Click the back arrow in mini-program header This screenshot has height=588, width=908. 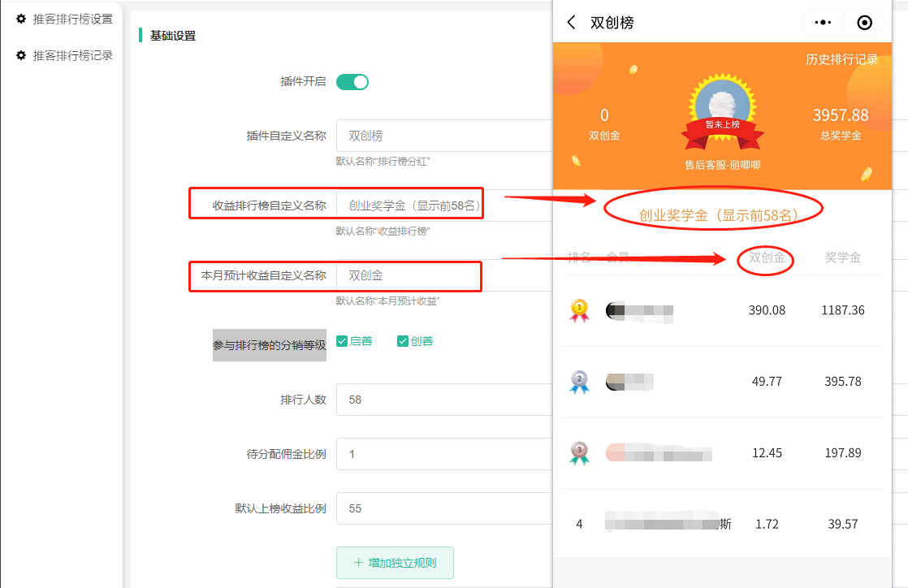572,23
